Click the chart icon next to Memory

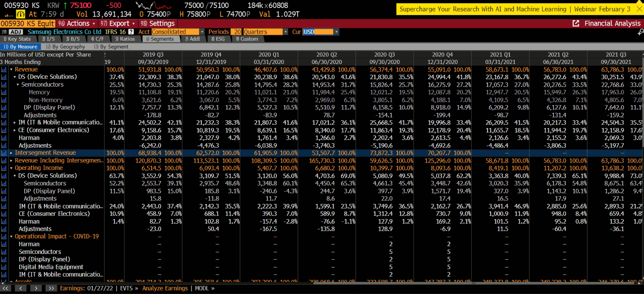coord(4,92)
